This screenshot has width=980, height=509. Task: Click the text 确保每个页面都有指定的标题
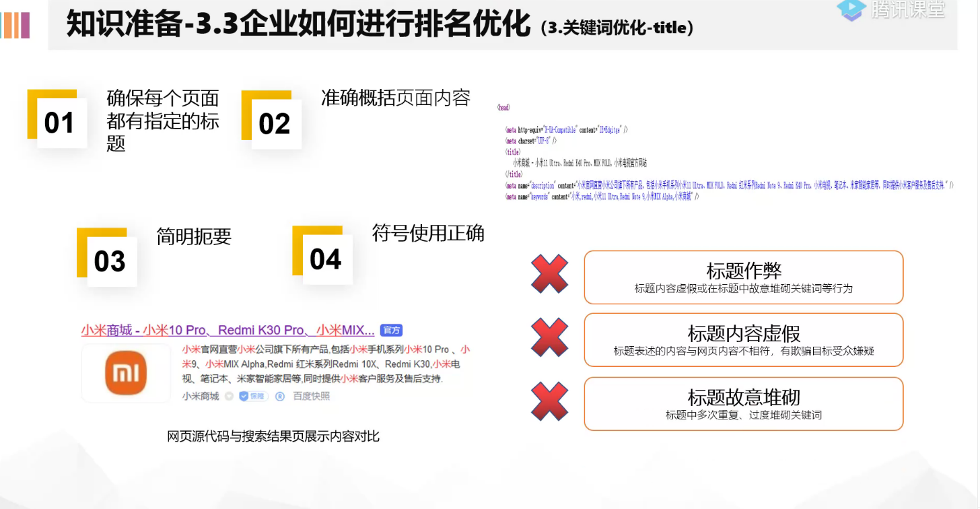coord(163,121)
